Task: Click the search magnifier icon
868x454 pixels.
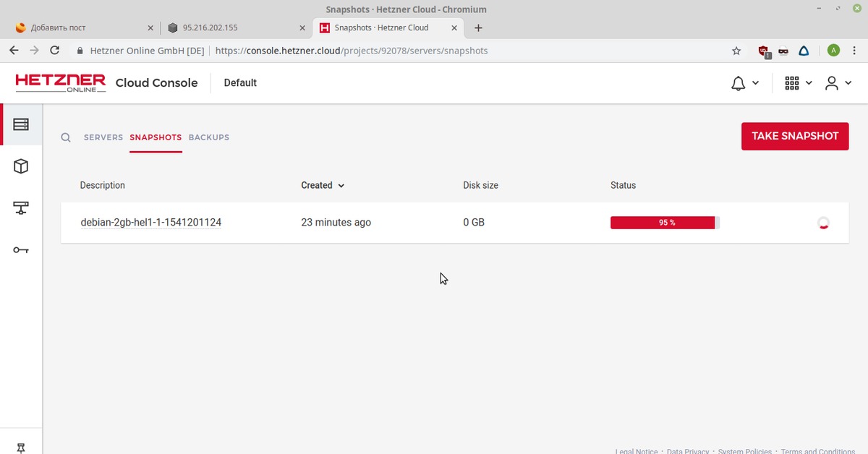Action: tap(66, 137)
